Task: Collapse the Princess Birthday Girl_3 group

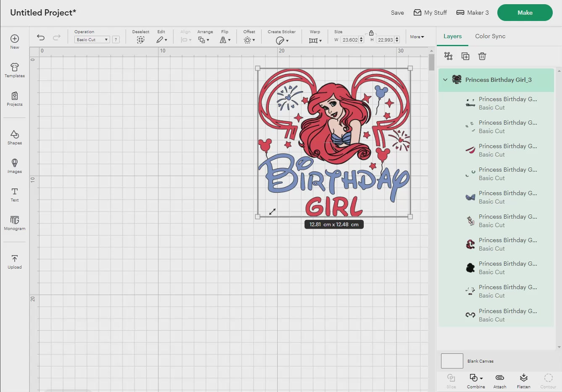Action: pyautogui.click(x=445, y=80)
